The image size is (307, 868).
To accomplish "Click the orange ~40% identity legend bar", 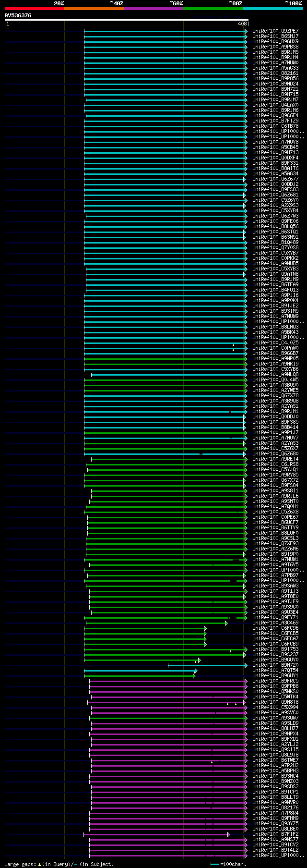I will [94, 8].
